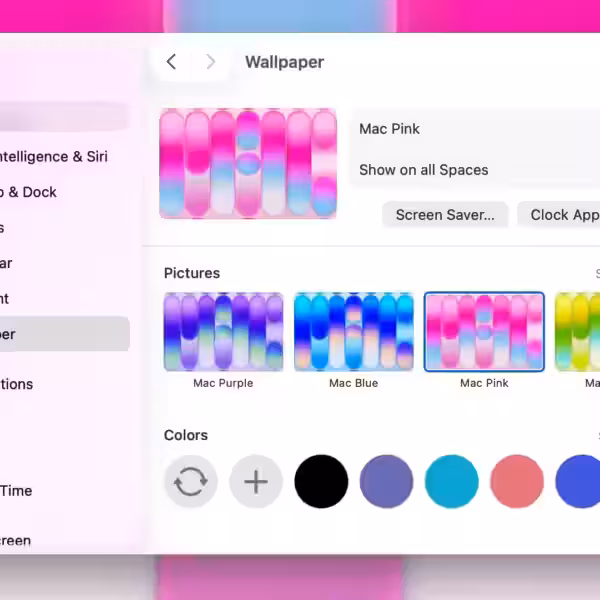Select the Mac Pink wallpaper thumbnail
This screenshot has height=600, width=600.
point(484,332)
